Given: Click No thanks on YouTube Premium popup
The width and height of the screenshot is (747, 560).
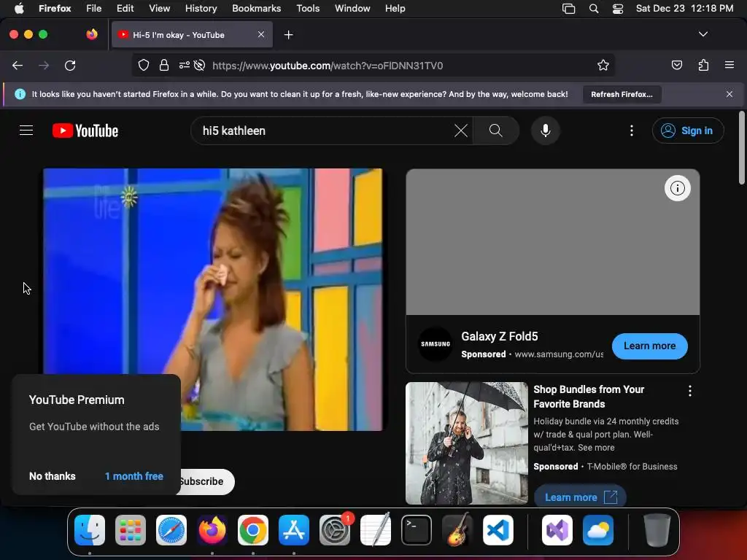Looking at the screenshot, I should [x=53, y=476].
